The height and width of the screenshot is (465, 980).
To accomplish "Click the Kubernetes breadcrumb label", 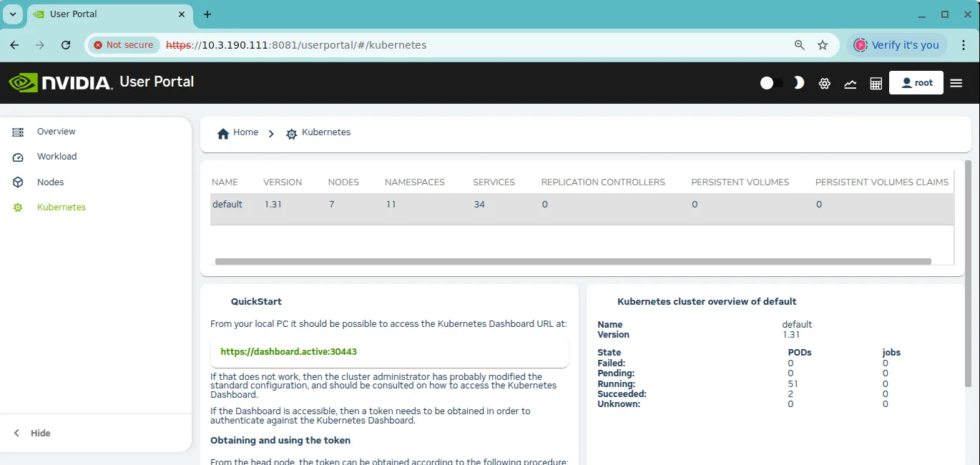I will (326, 132).
